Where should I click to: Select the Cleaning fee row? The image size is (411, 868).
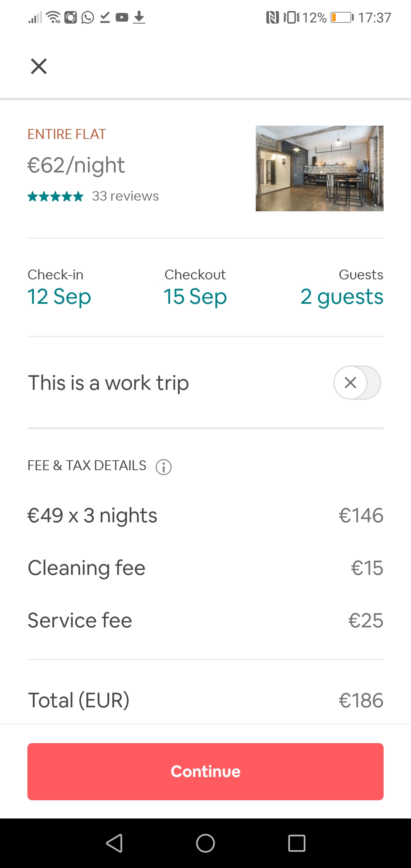pos(205,568)
